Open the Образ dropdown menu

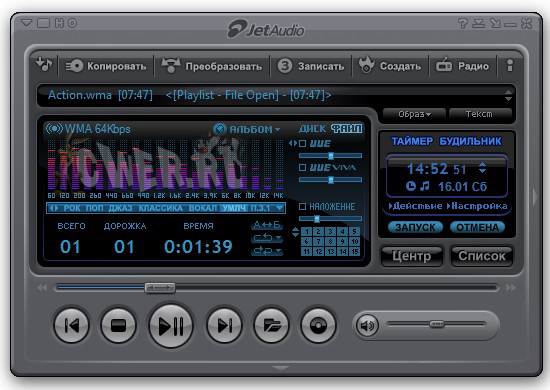click(x=414, y=114)
